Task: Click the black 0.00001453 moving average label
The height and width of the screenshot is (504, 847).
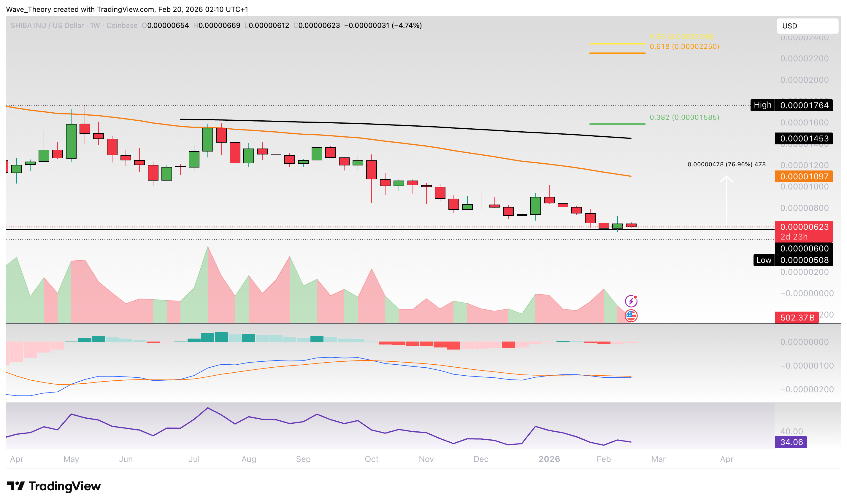Action: (804, 138)
